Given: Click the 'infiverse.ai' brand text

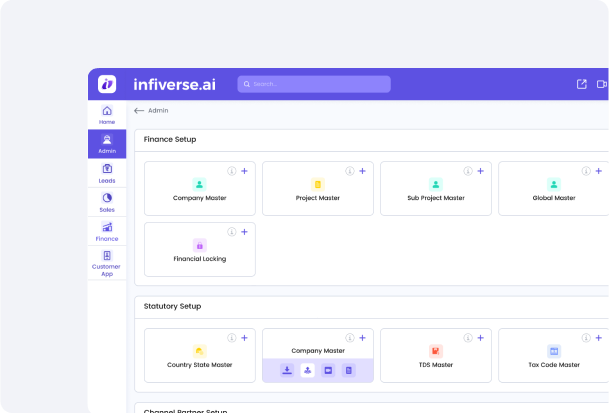Looking at the screenshot, I should tap(174, 84).
